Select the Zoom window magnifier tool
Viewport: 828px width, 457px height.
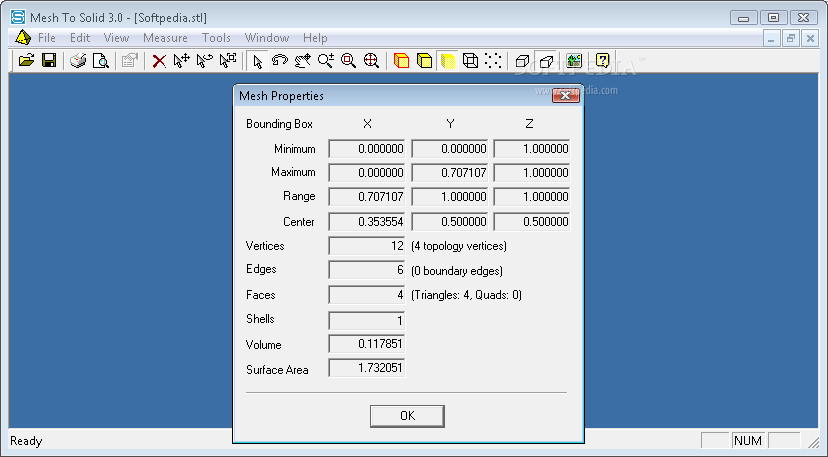[x=349, y=61]
